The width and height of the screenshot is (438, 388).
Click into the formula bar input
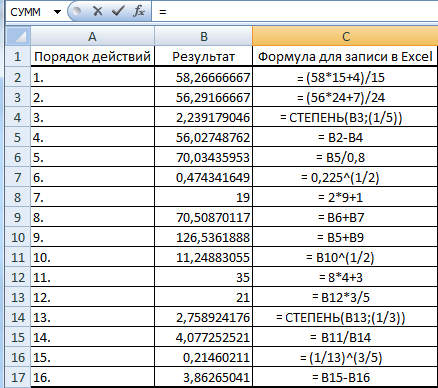point(295,12)
